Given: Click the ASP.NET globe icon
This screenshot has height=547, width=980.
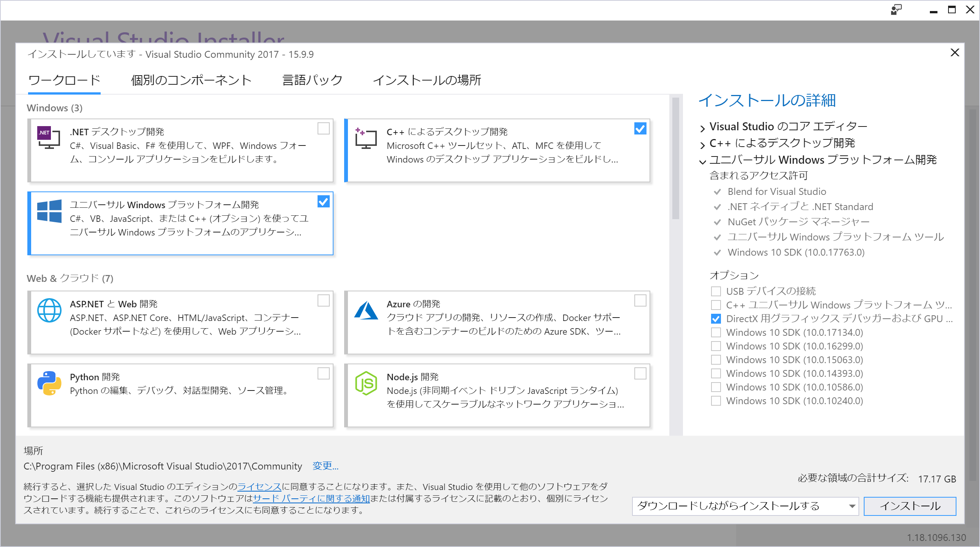Looking at the screenshot, I should pyautogui.click(x=49, y=310).
